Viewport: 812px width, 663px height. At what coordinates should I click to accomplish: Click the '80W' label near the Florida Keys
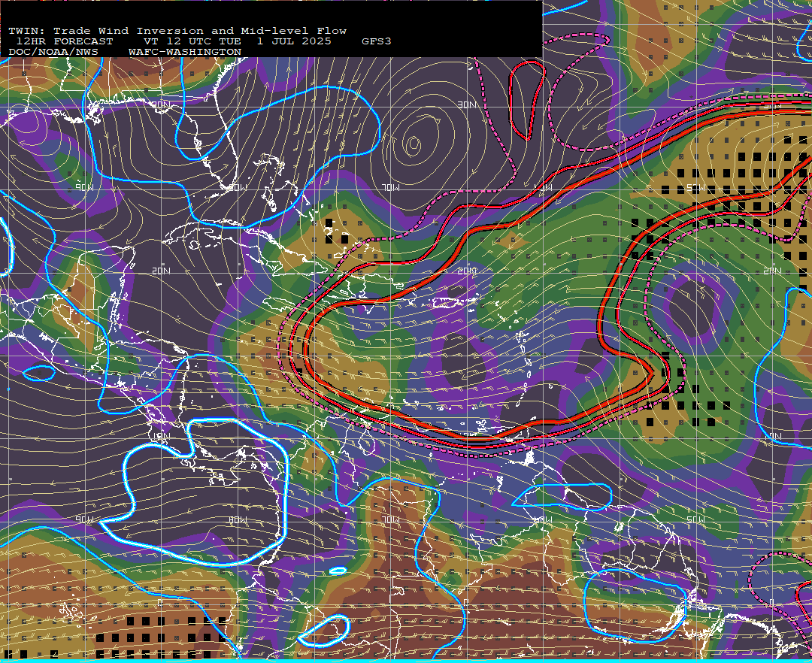point(237,187)
